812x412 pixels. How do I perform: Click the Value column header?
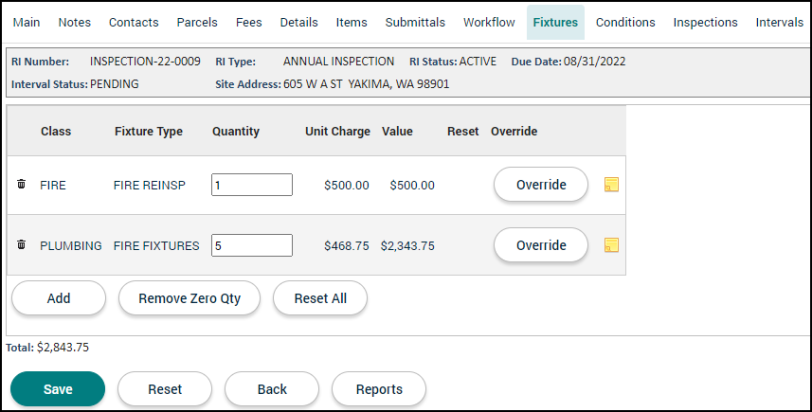click(x=397, y=131)
